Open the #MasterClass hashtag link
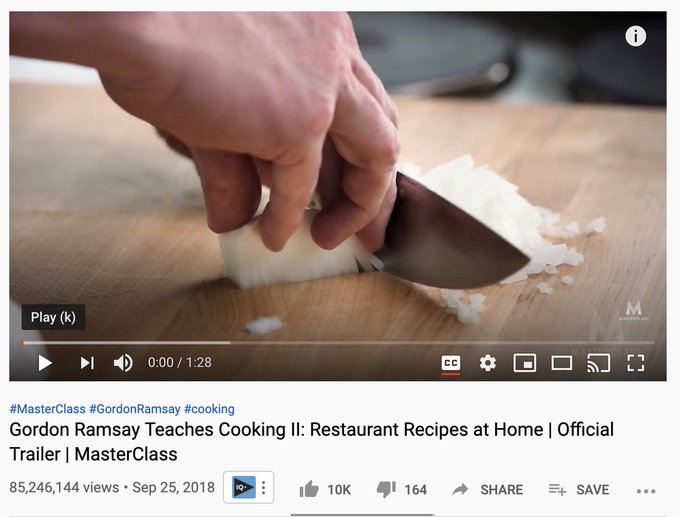 point(48,409)
